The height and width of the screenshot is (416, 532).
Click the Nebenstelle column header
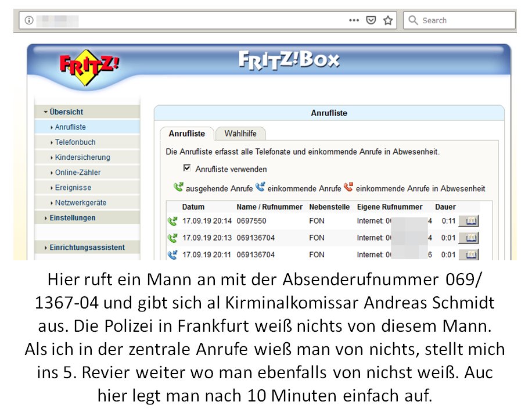tap(329, 207)
